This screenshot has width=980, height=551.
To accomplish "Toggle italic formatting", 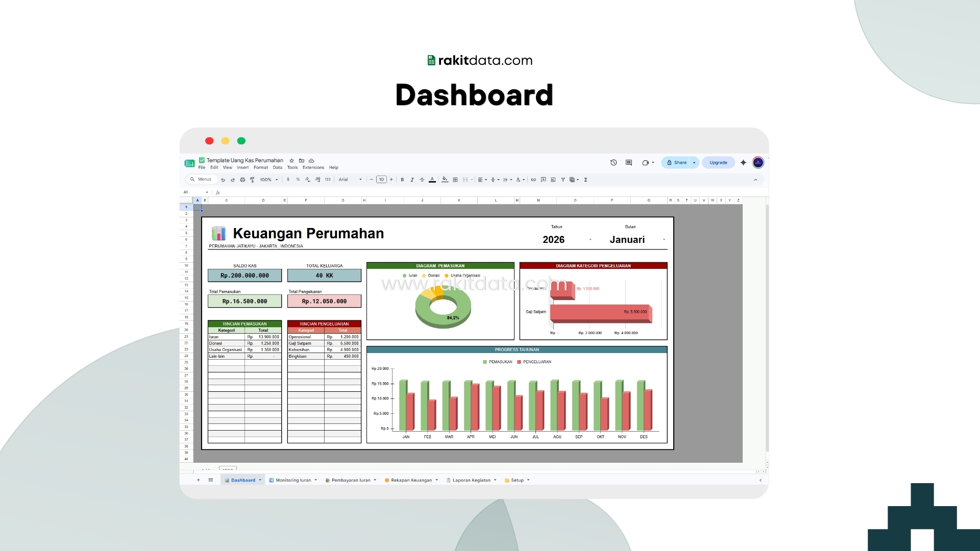I will pos(412,180).
